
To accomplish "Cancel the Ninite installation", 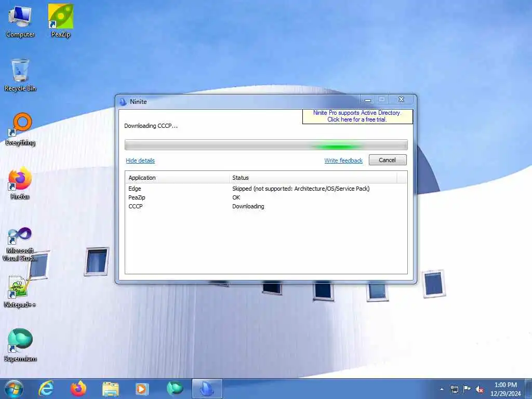I will coord(388,160).
